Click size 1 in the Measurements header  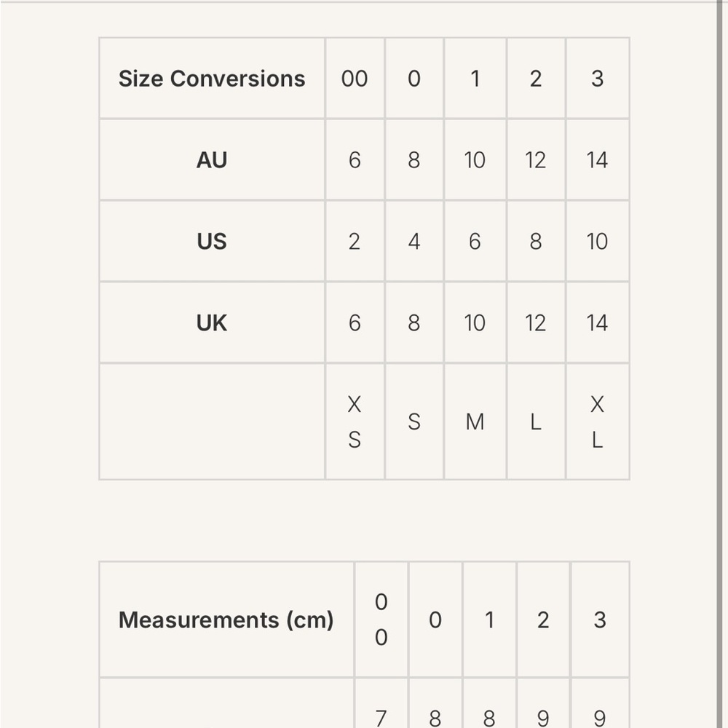[489, 620]
